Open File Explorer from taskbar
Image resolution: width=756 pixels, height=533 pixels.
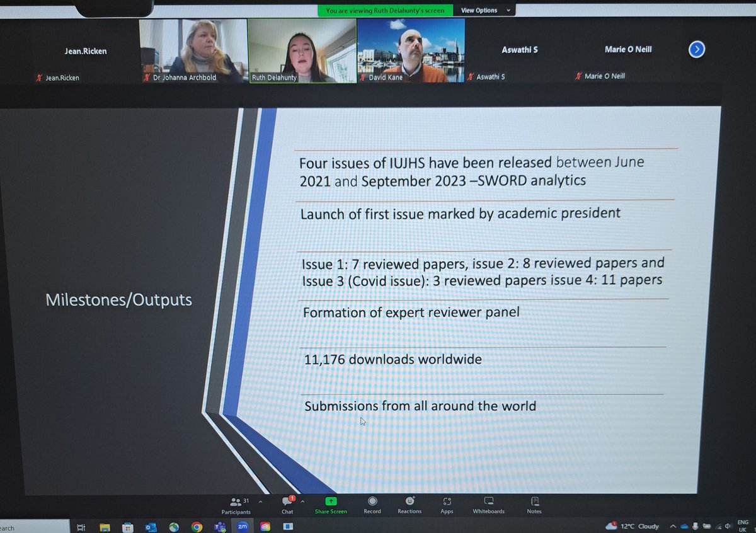click(x=105, y=527)
